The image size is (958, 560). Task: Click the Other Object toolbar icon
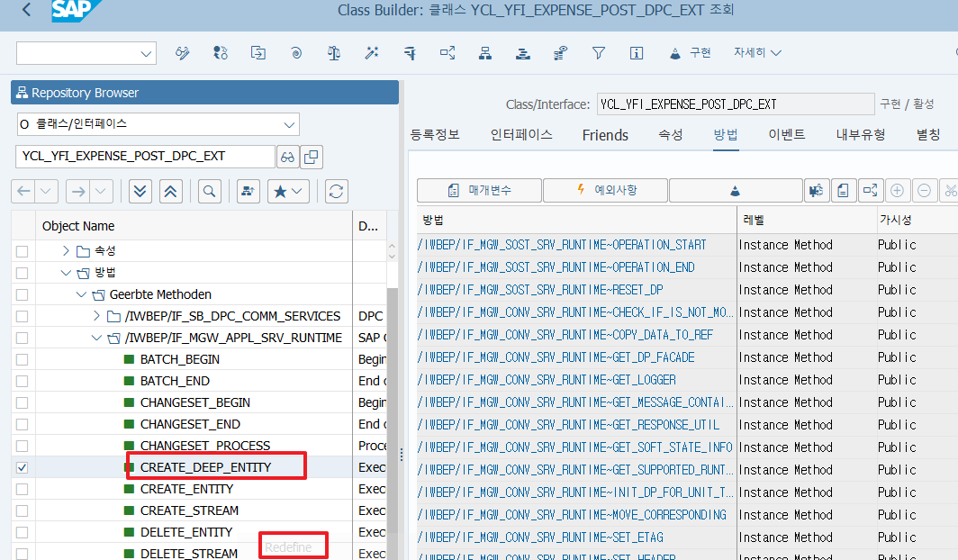click(x=258, y=53)
